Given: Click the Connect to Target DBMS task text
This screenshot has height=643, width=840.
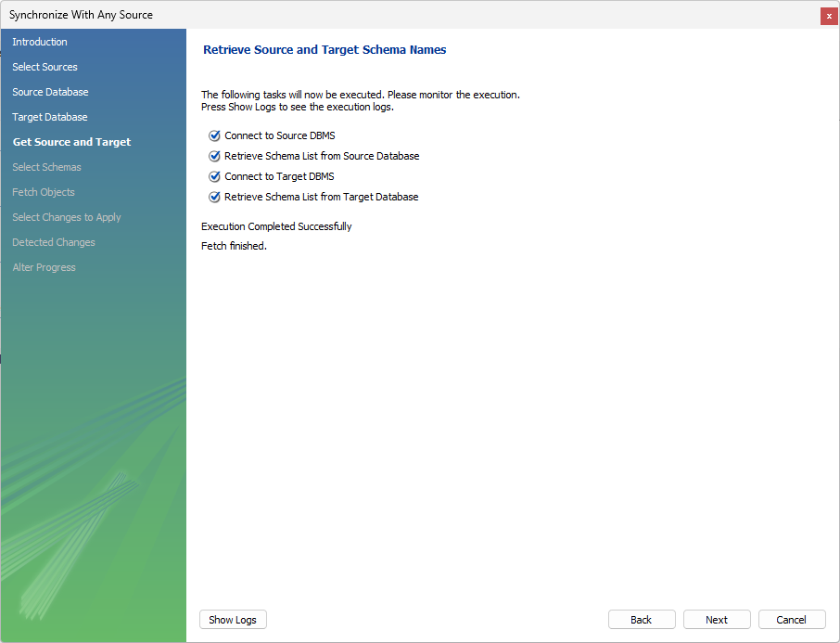Looking at the screenshot, I should 279,176.
